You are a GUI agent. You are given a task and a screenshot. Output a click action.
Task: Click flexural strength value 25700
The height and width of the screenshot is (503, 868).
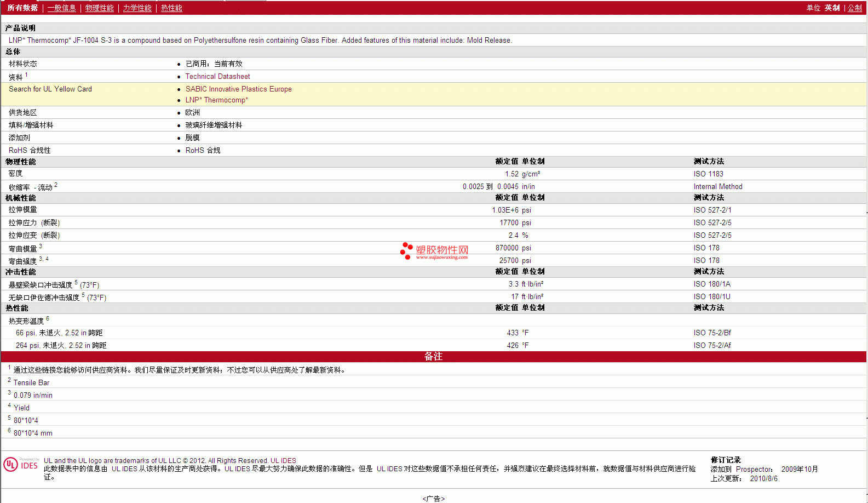click(509, 260)
